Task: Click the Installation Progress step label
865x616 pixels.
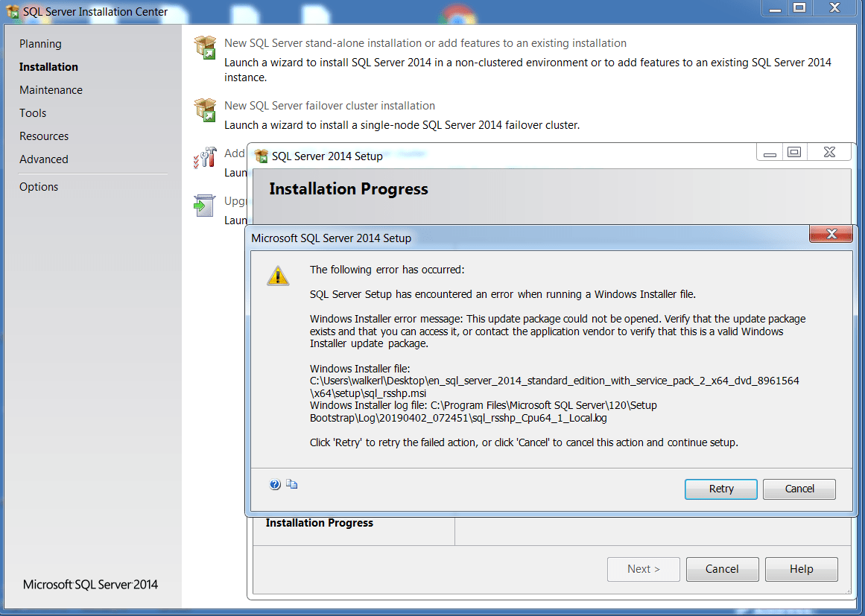Action: [x=319, y=522]
